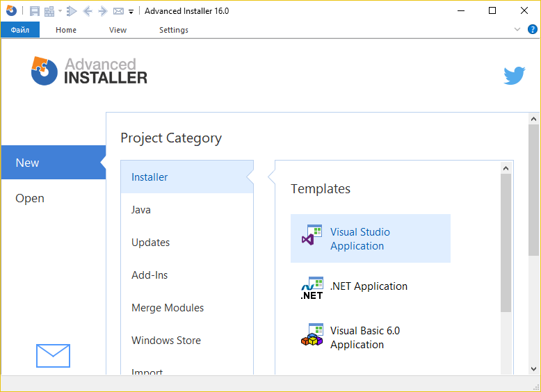Select the Updates project category
This screenshot has height=392, width=541.
coord(187,243)
